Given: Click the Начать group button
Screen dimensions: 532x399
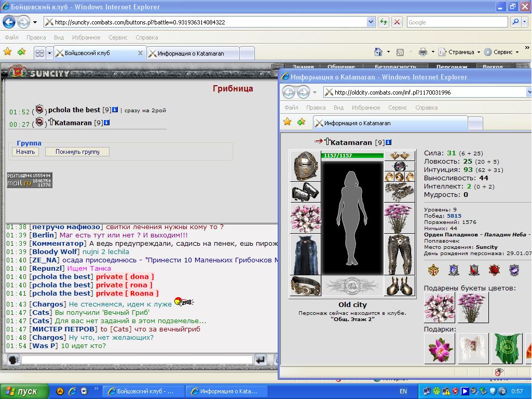Looking at the screenshot, I should coord(25,152).
